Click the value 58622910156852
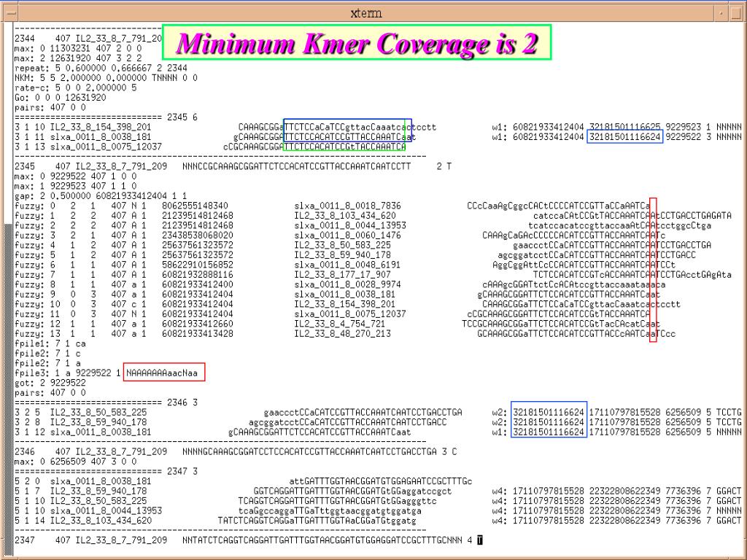747x560 pixels. pyautogui.click(x=198, y=265)
